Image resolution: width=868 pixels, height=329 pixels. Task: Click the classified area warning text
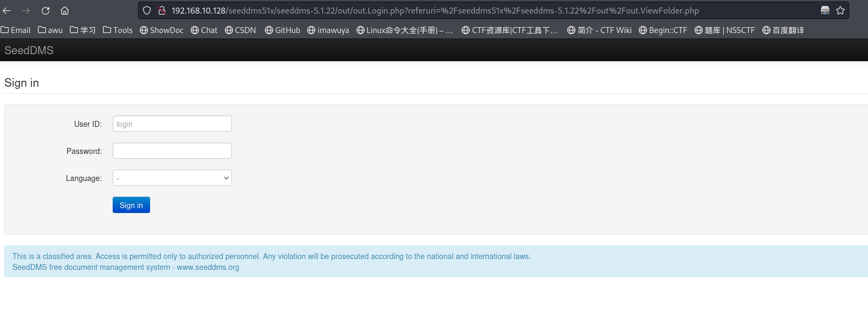[271, 256]
